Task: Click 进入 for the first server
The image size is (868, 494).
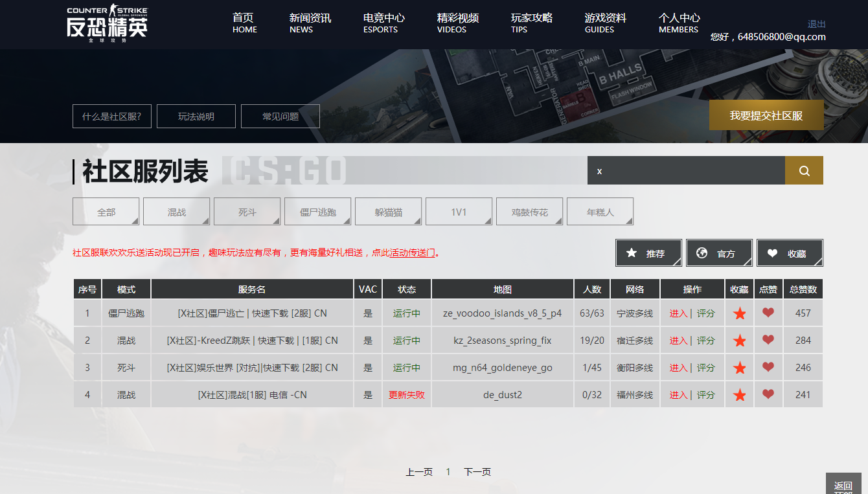Action: pos(678,313)
